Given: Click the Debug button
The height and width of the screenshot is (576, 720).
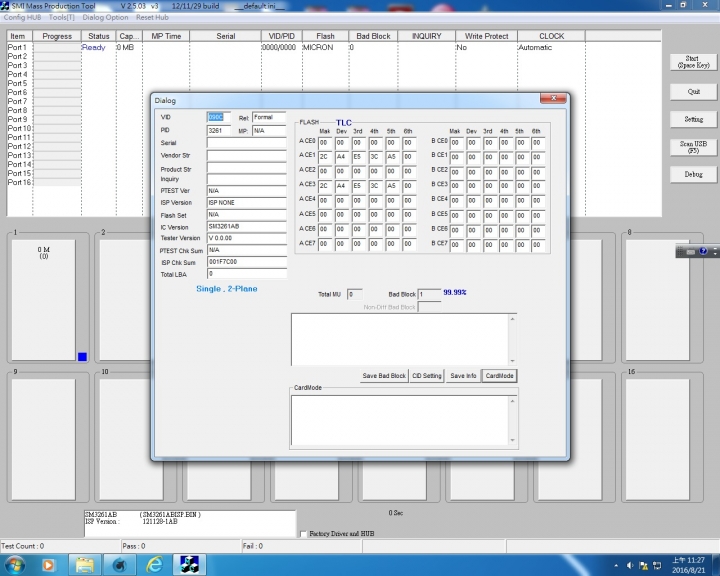Looking at the screenshot, I should pos(693,174).
